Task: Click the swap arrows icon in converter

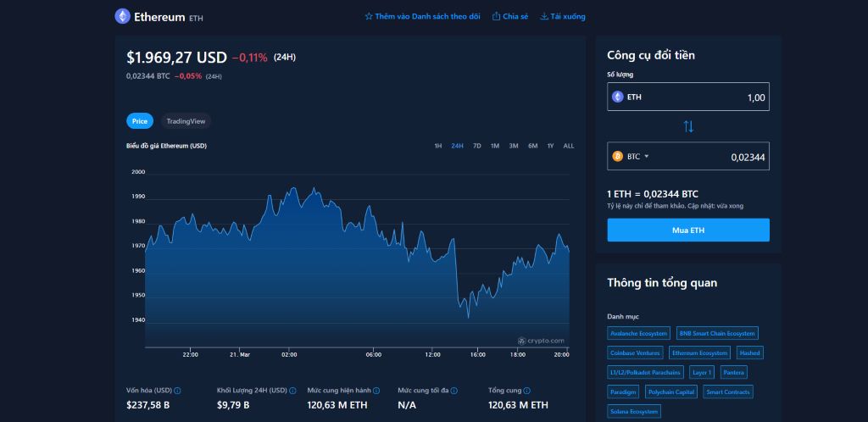Action: tap(688, 126)
